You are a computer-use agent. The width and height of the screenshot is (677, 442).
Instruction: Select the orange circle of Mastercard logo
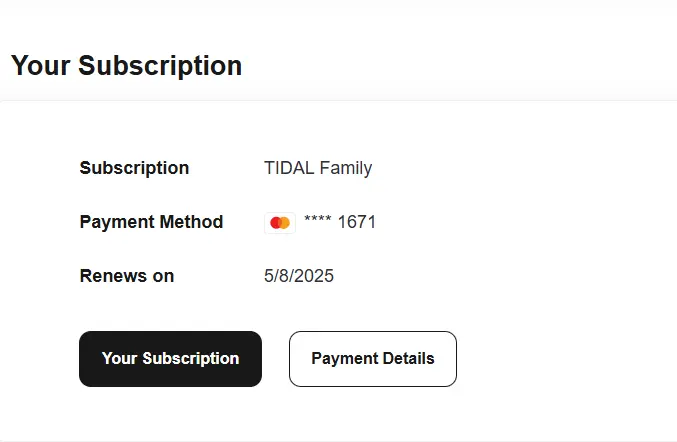tap(285, 223)
